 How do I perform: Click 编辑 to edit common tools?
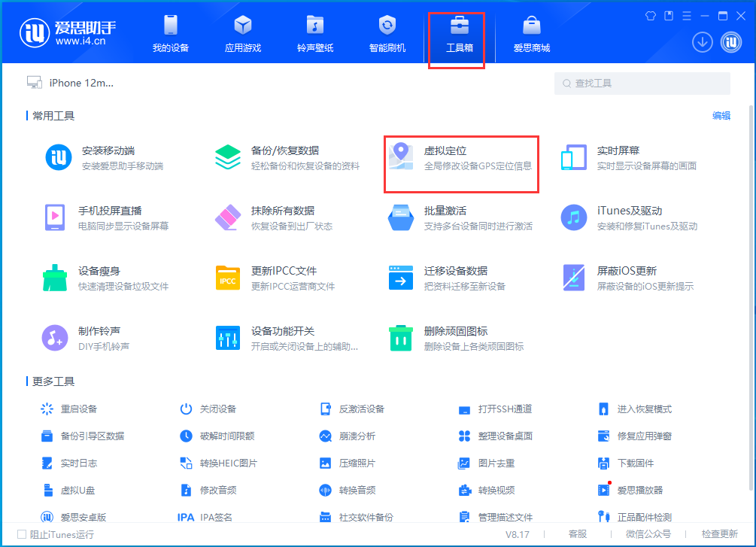(721, 115)
